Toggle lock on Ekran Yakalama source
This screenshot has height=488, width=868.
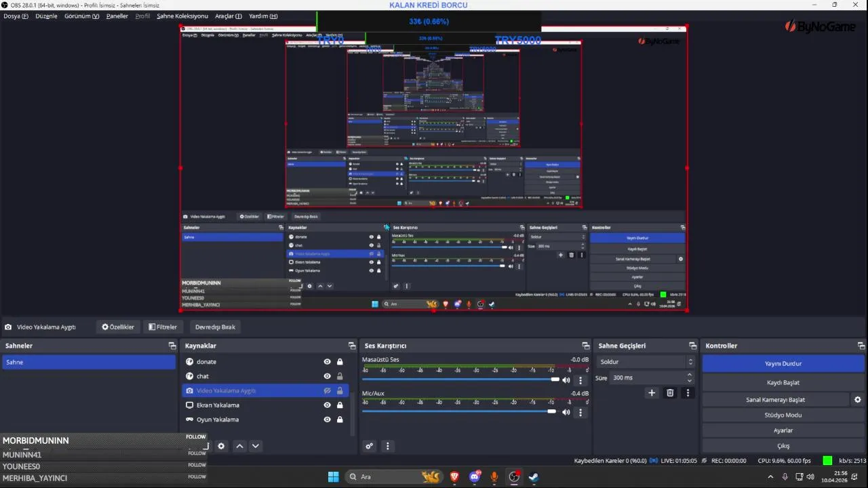340,405
